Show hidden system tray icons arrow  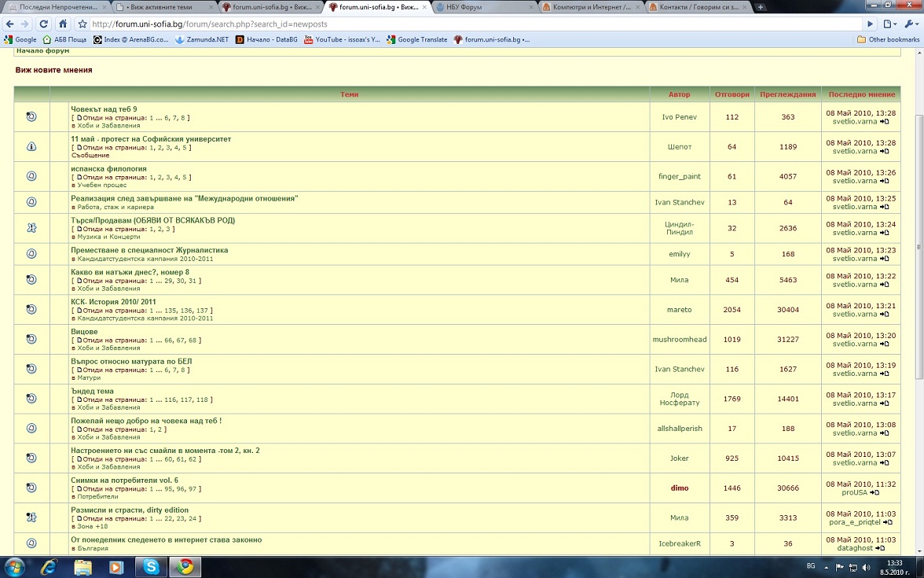[x=826, y=566]
